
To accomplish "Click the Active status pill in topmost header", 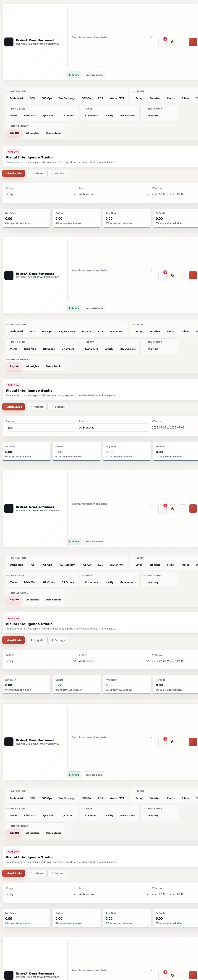I will pos(74,75).
